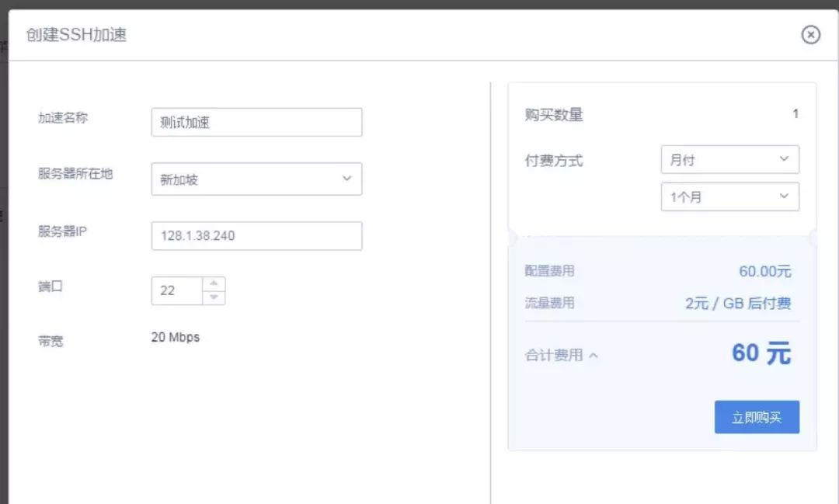Image resolution: width=839 pixels, height=504 pixels.
Task: Collapse the 合计费用 details arrow
Action: [x=594, y=355]
